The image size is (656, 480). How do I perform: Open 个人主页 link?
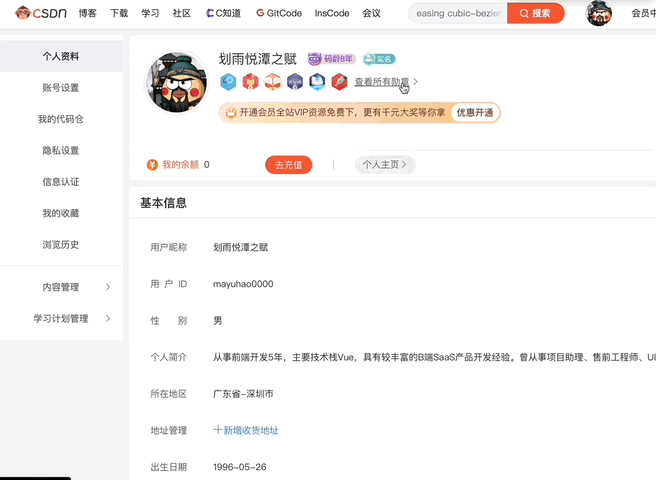click(x=385, y=165)
